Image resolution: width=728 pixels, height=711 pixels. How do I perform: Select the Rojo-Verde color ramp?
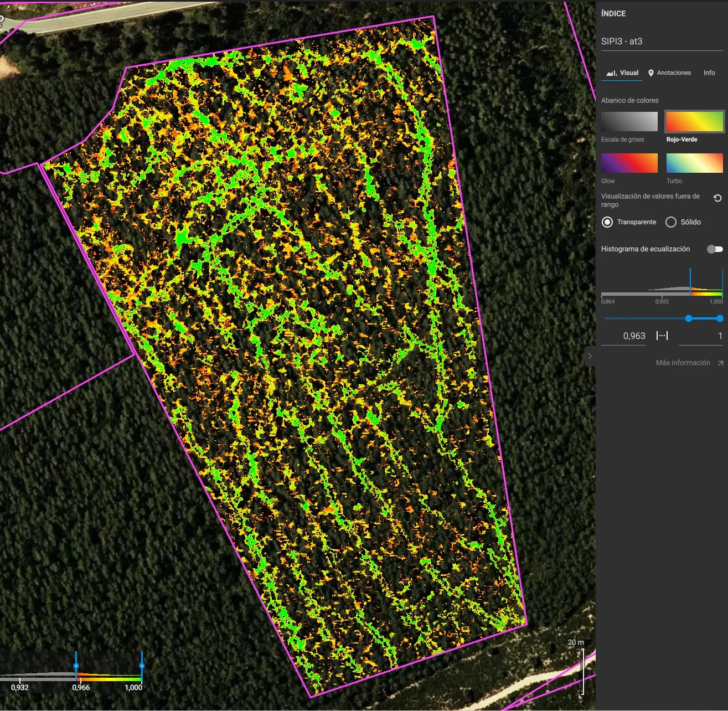tap(694, 121)
